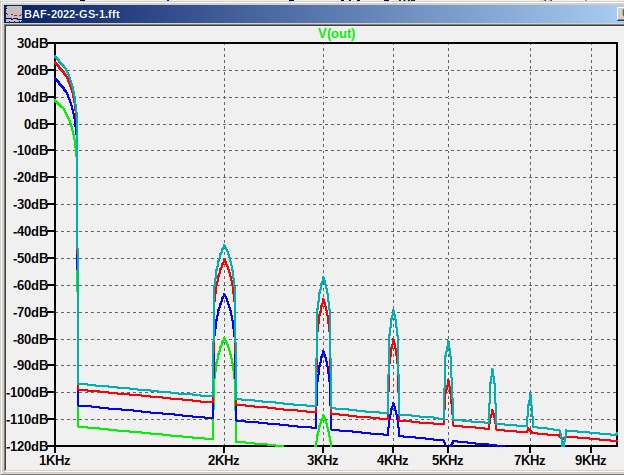Click the BAF-2022-GS-1.fft window title
The width and height of the screenshot is (624, 475).
click(72, 14)
